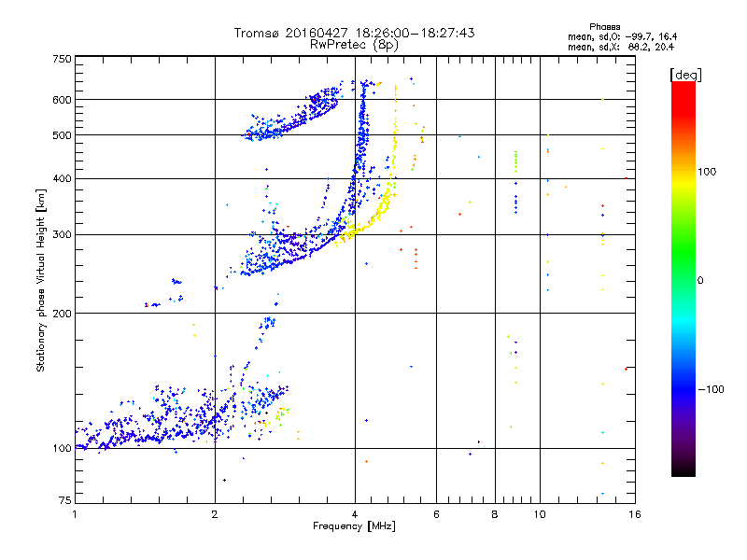
Task: Select the 'mean, sd,X: 88.2, 20.4' statistic
Action: (621, 47)
